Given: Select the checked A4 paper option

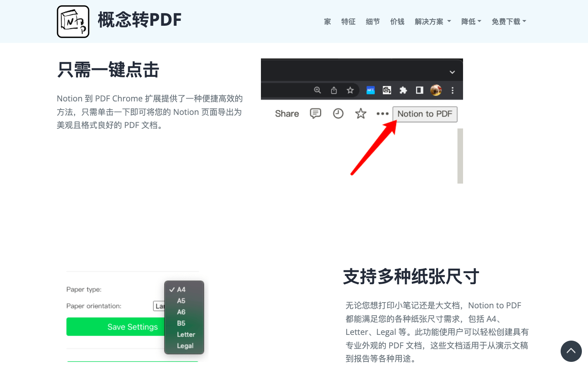Looking at the screenshot, I should [x=181, y=289].
